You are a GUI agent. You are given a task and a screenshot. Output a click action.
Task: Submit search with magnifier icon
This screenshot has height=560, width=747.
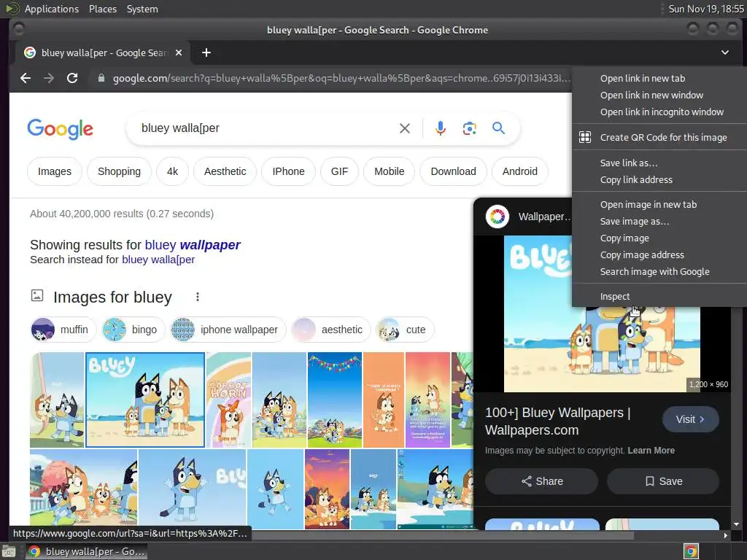pyautogui.click(x=498, y=128)
